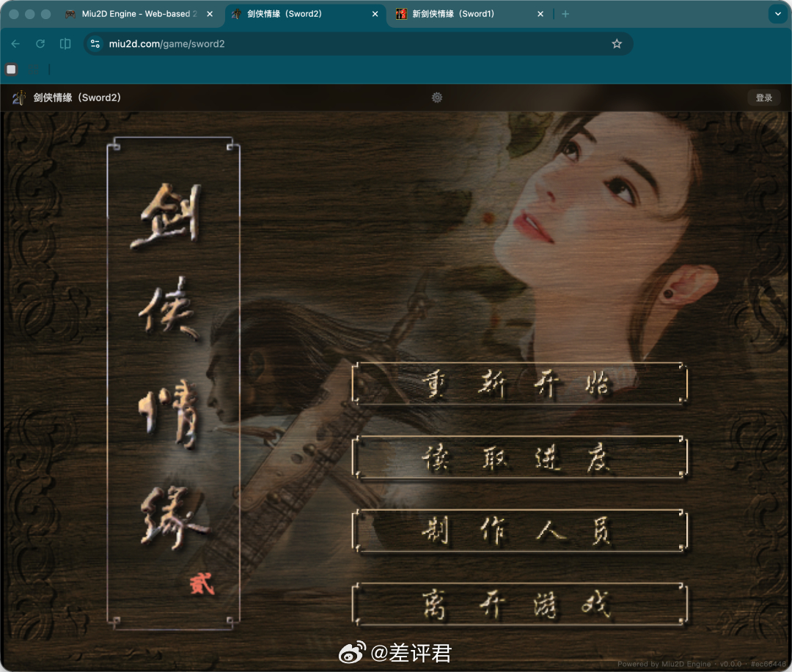The height and width of the screenshot is (672, 792).
Task: Toggle the bookmark star for this page
Action: [x=617, y=43]
